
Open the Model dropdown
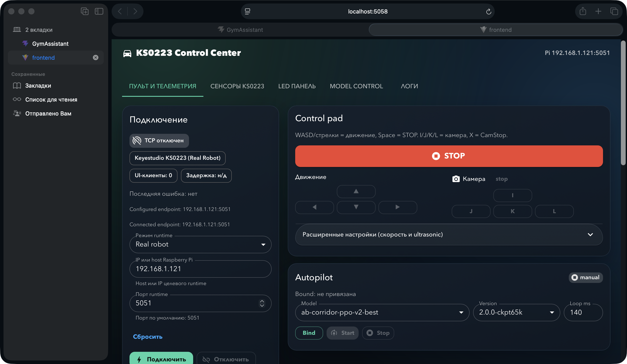(x=382, y=312)
